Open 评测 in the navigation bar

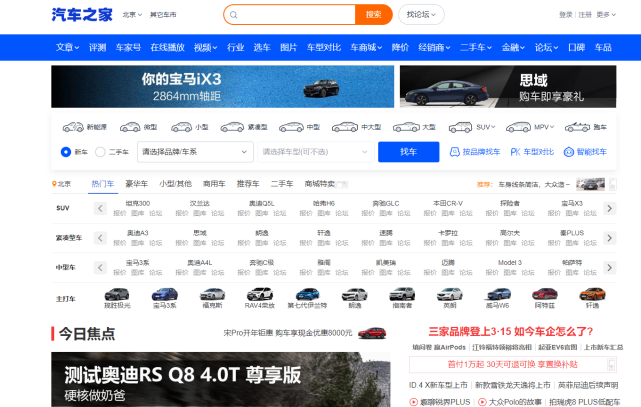pos(97,47)
